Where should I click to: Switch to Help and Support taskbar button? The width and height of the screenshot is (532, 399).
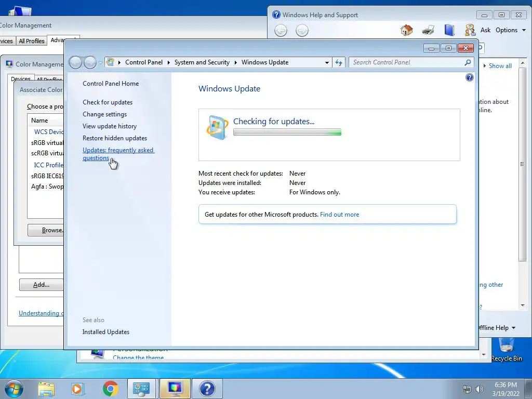tap(207, 389)
